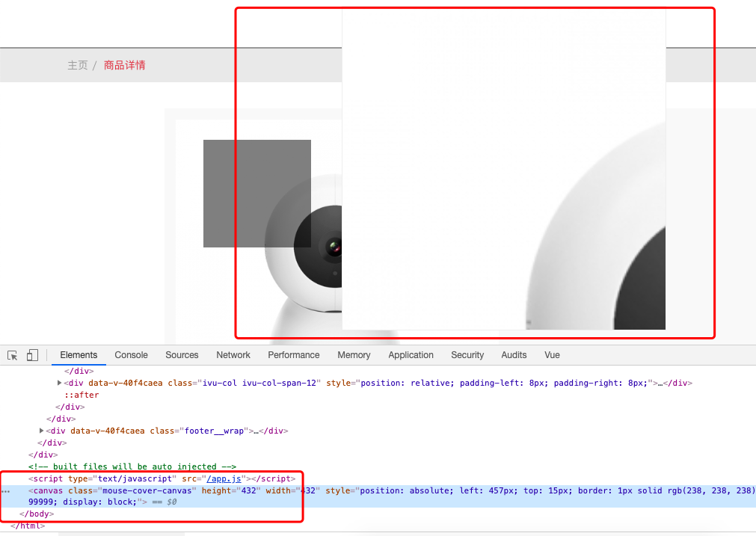Open the Performance tab
Screen dimensions: 756x536
tap(293, 355)
